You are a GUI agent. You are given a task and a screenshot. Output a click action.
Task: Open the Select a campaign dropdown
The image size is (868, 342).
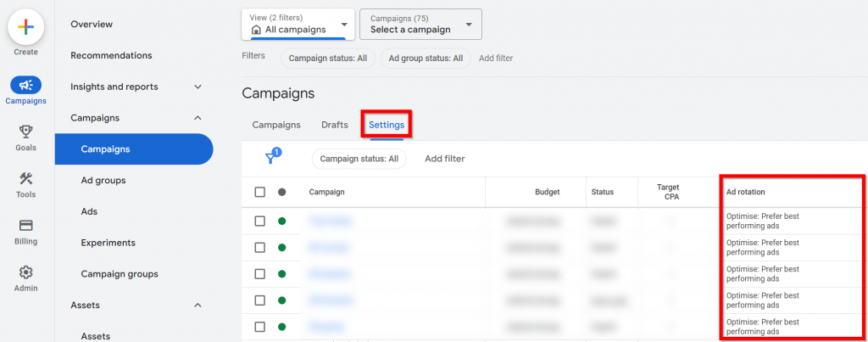(420, 25)
